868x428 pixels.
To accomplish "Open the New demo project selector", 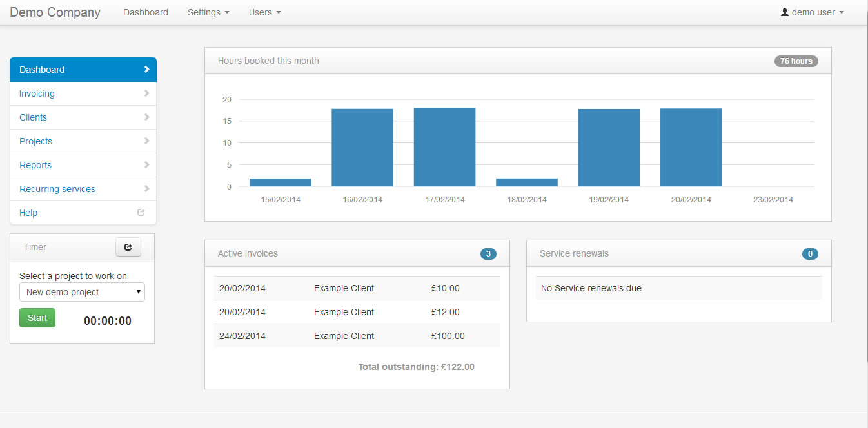I will 83,292.
